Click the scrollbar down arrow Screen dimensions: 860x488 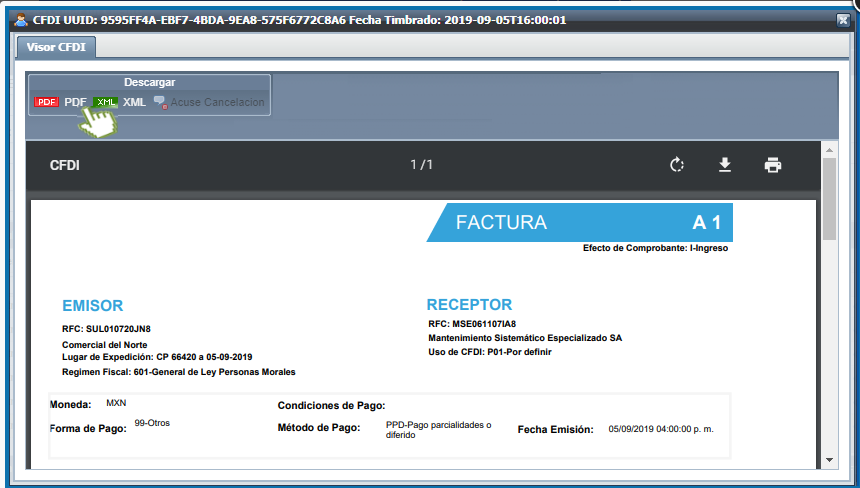[829, 459]
